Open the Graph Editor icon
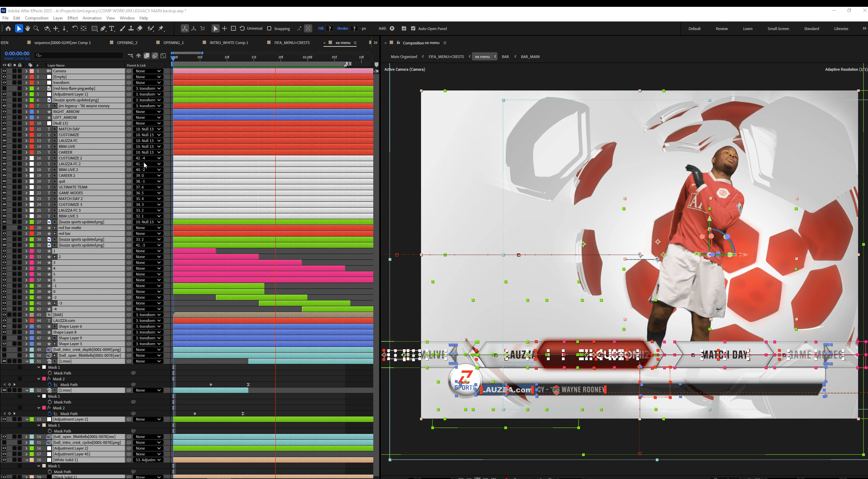Viewport: 868px width, 479px height. [163, 55]
